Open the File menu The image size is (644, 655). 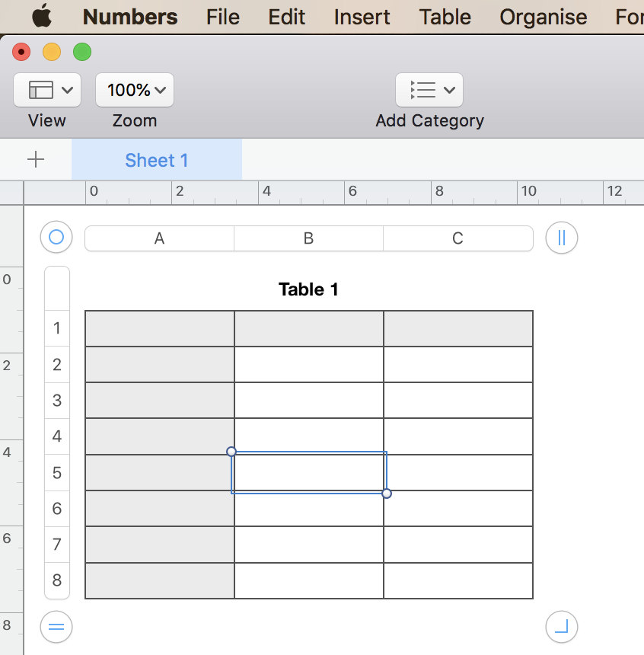(x=222, y=17)
